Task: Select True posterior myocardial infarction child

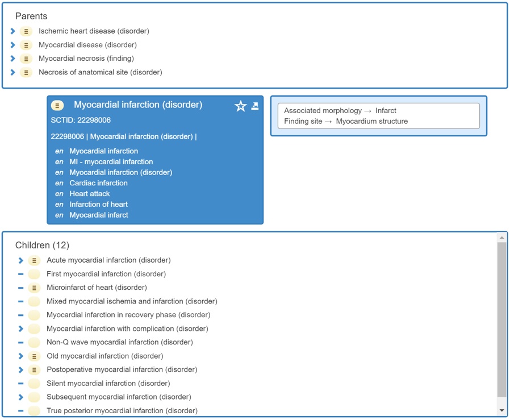Action: [x=122, y=410]
